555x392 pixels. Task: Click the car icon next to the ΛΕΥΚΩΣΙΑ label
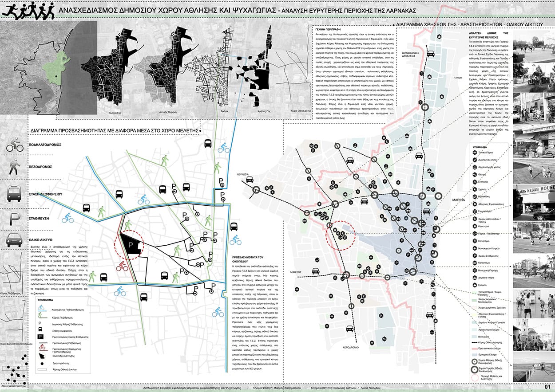point(250,180)
